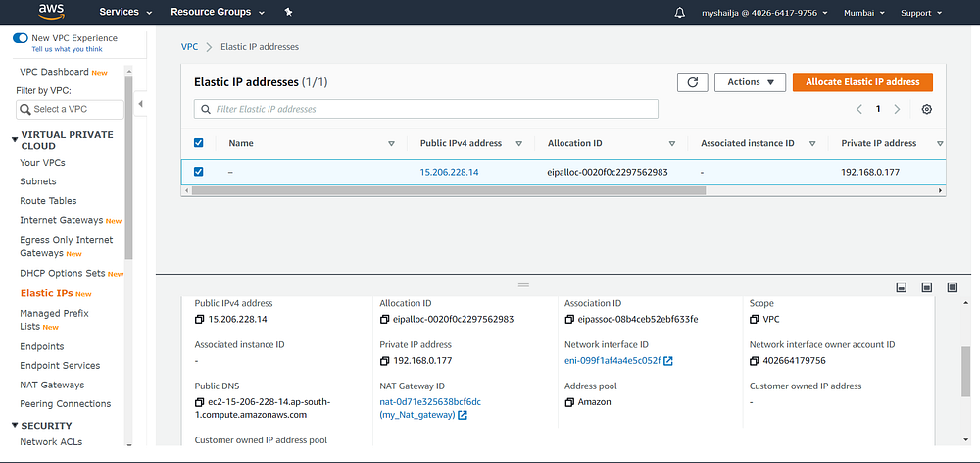This screenshot has width=980, height=463.
Task: Open the notifications bell
Action: [x=680, y=13]
